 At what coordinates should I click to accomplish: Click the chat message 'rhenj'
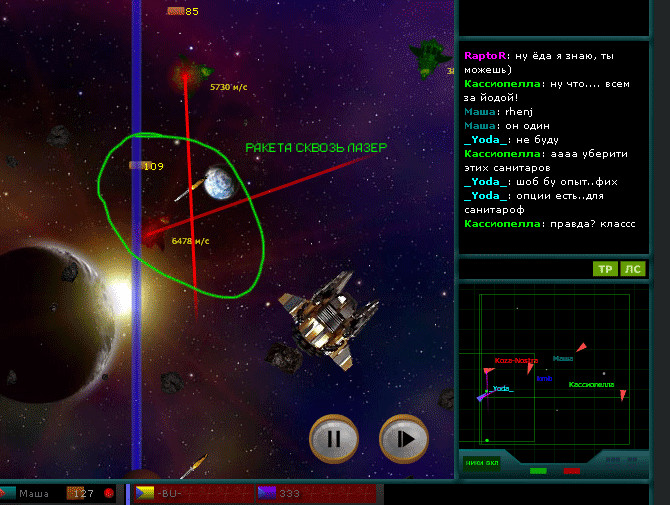(x=519, y=112)
